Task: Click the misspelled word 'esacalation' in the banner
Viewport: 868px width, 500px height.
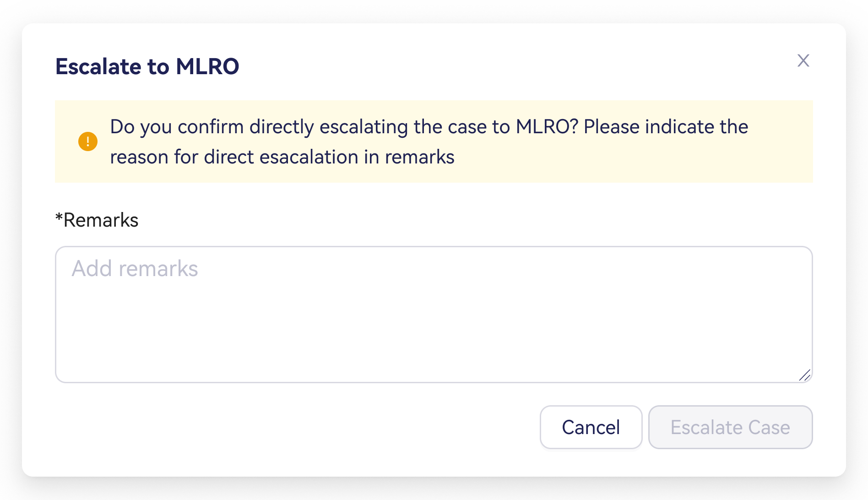Action: 309,157
